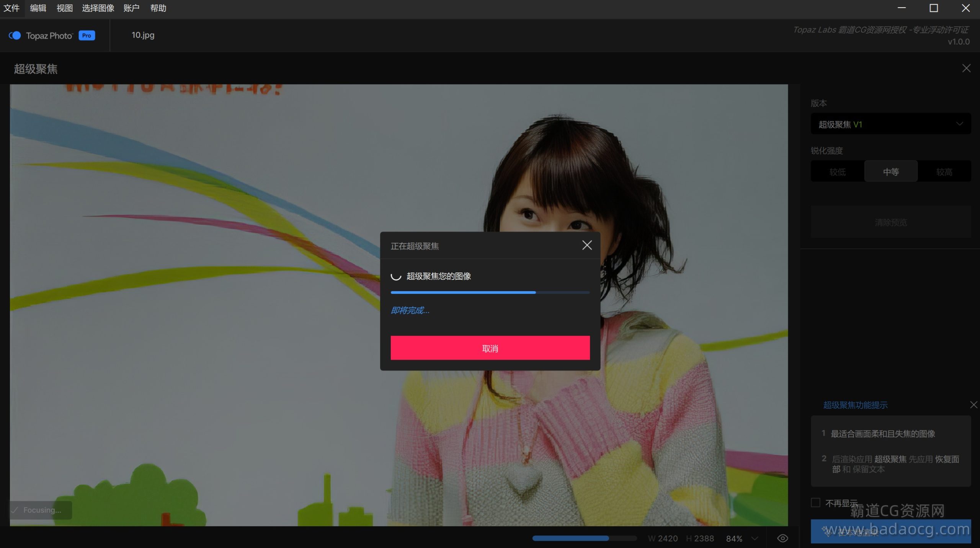Click the Focusing status indicator
This screenshot has width=980, height=548.
(x=41, y=510)
